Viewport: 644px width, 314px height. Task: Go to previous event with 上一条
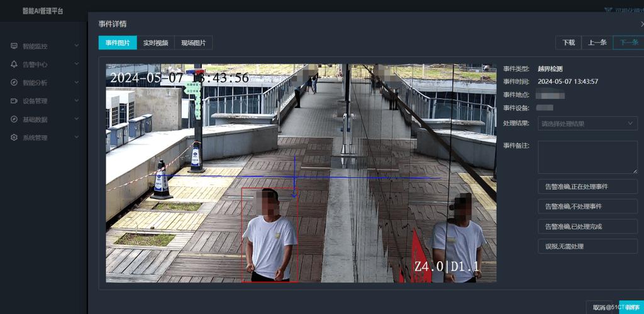point(597,43)
